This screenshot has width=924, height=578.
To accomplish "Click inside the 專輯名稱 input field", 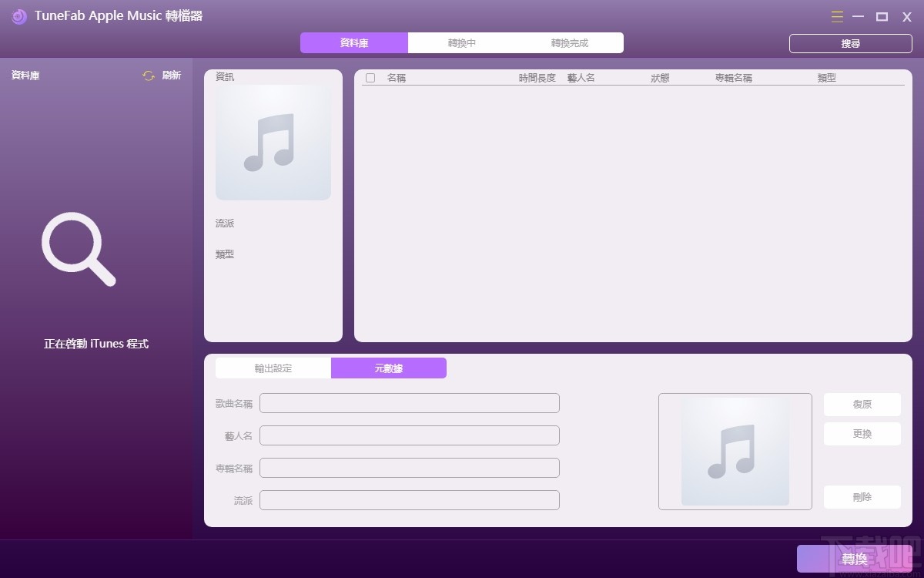I will (409, 467).
